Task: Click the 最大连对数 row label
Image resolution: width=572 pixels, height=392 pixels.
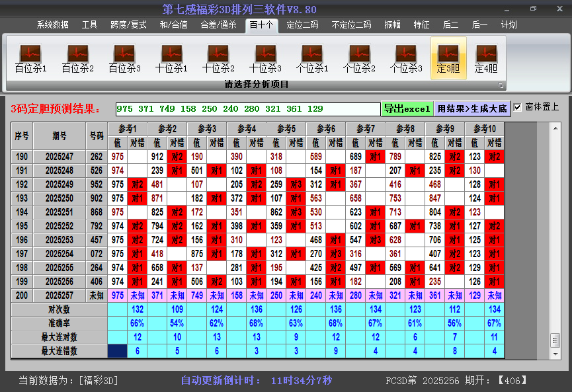Action: 59,337
